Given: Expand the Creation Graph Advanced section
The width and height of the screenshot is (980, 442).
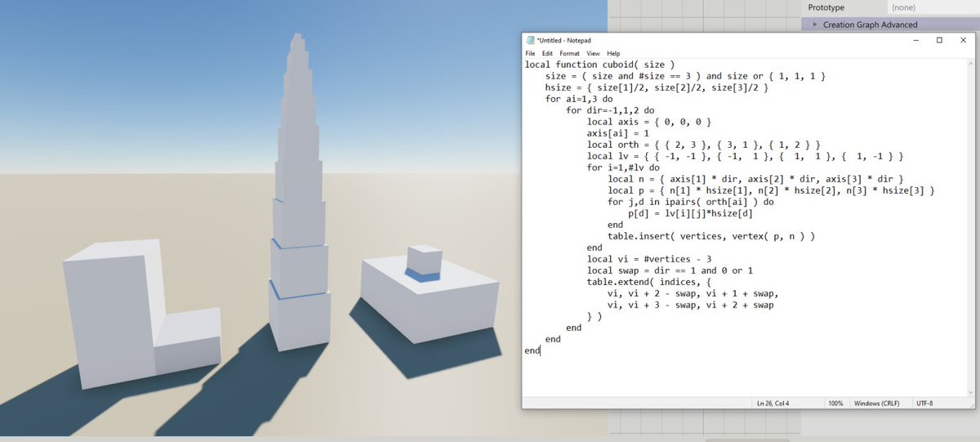Looking at the screenshot, I should (x=815, y=25).
